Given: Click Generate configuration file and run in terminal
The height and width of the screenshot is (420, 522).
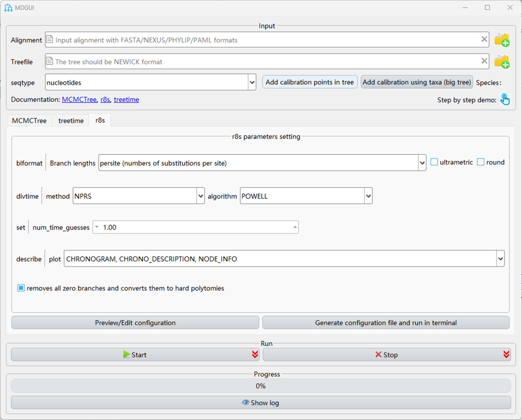Looking at the screenshot, I should (386, 323).
